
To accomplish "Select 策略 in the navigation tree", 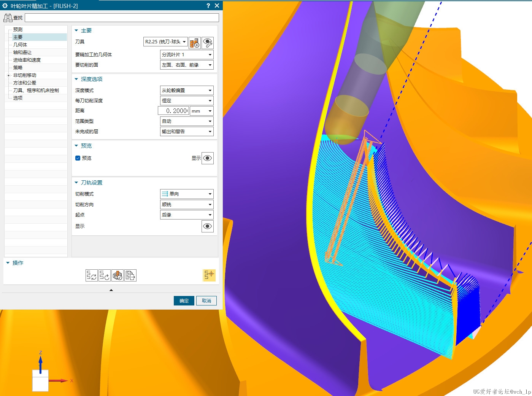I will coord(17,68).
